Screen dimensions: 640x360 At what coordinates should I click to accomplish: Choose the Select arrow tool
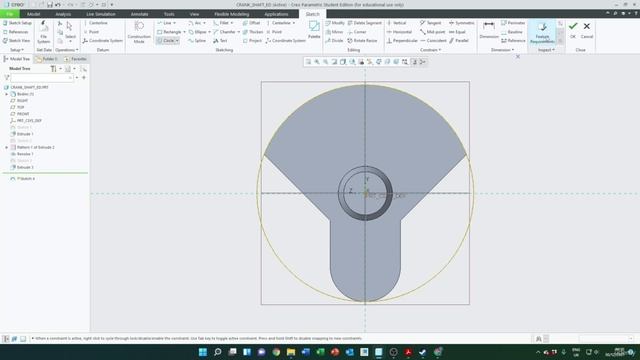click(70, 31)
